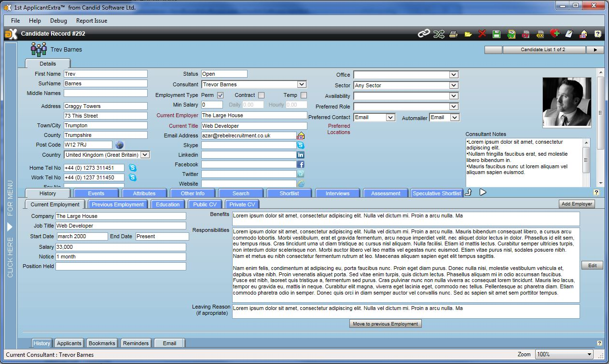Screen dimensions: 609x364
Task: Open the Preferred Role dropdown
Action: 453,107
